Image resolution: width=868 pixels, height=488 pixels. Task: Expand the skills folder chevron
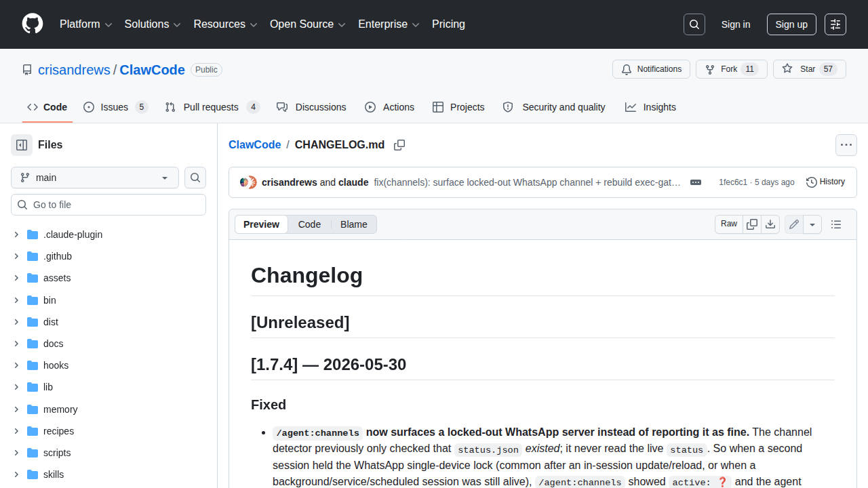[16, 474]
